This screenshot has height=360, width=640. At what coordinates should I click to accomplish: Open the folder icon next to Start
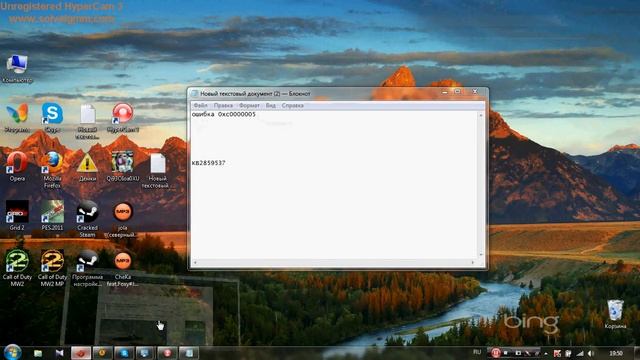tap(38, 353)
